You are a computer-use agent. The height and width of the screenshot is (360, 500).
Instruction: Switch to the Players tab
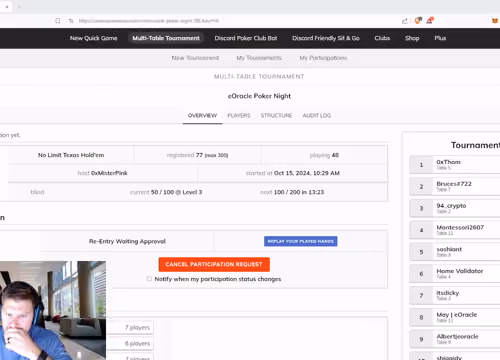tap(239, 116)
